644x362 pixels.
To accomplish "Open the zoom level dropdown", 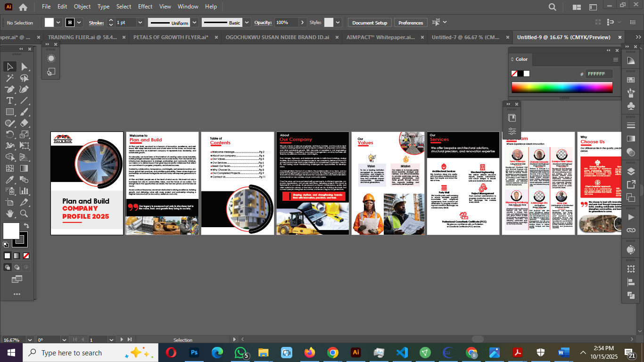I will (29, 340).
